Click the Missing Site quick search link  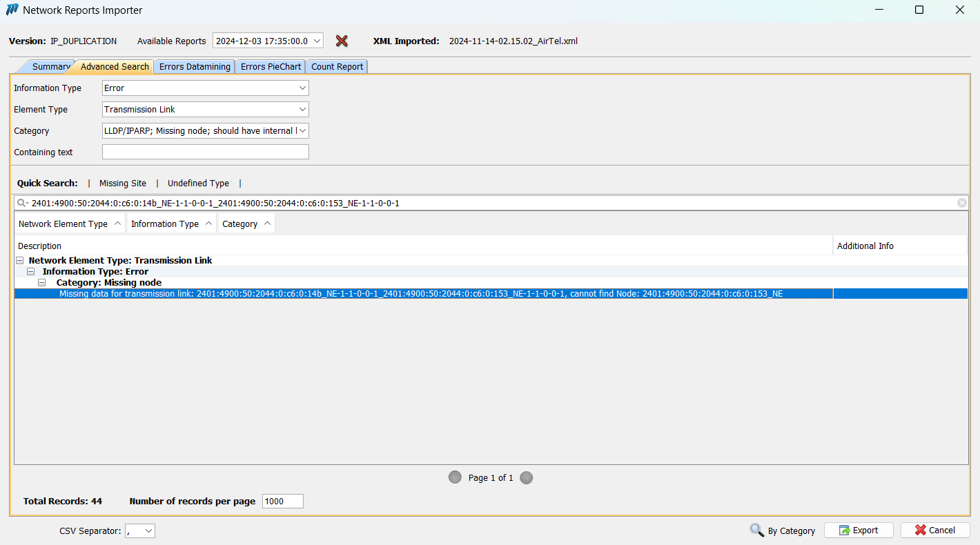click(x=123, y=183)
